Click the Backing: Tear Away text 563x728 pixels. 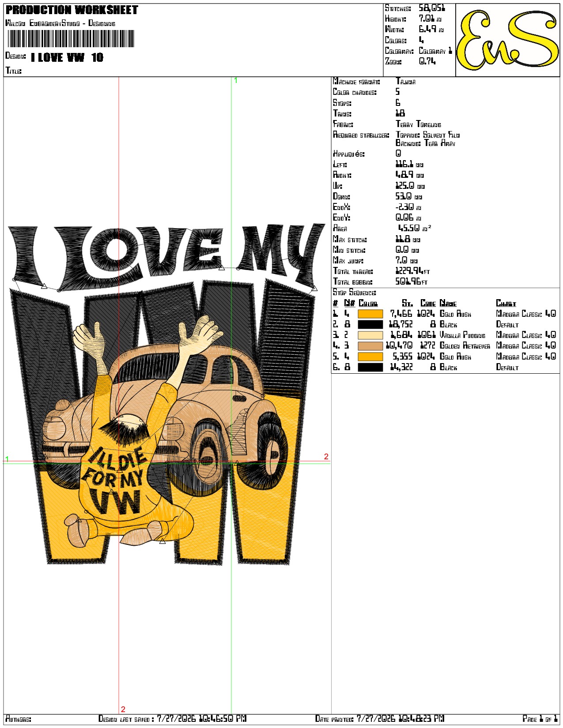[426, 143]
